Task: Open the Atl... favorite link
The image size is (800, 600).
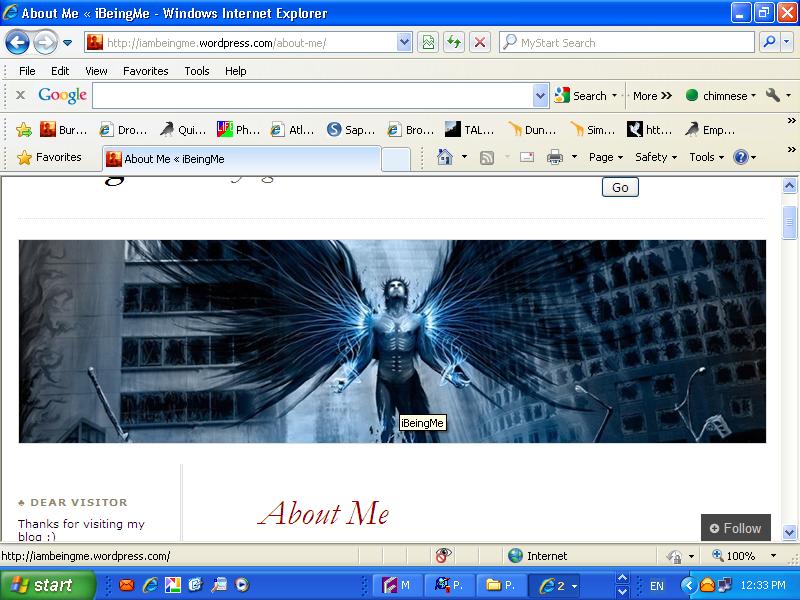Action: (x=292, y=130)
